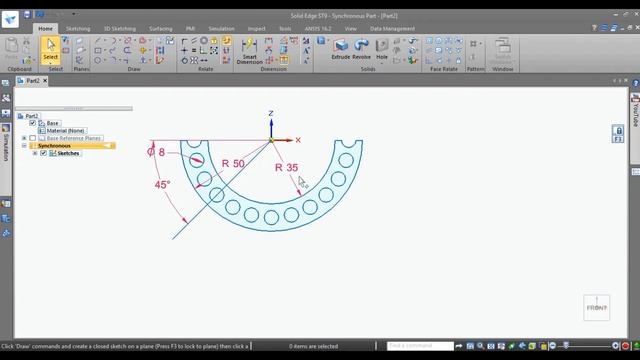Select the Part2 document tab
The width and height of the screenshot is (640, 360).
click(32, 81)
